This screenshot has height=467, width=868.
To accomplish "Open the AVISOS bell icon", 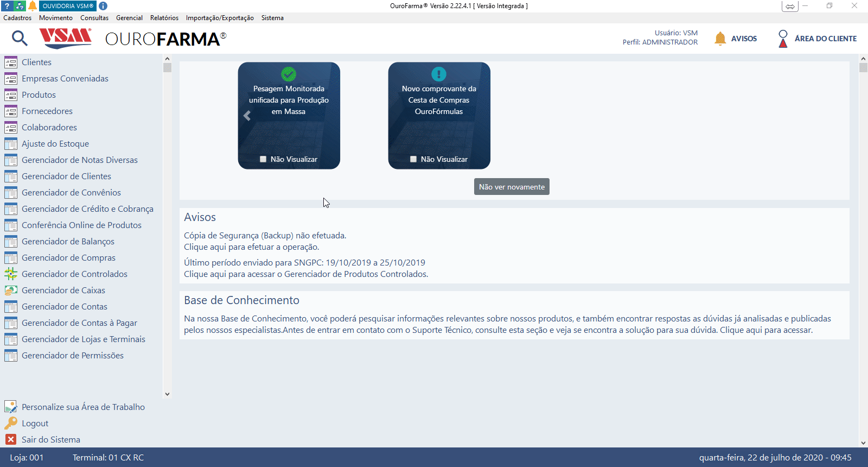I will 720,38.
